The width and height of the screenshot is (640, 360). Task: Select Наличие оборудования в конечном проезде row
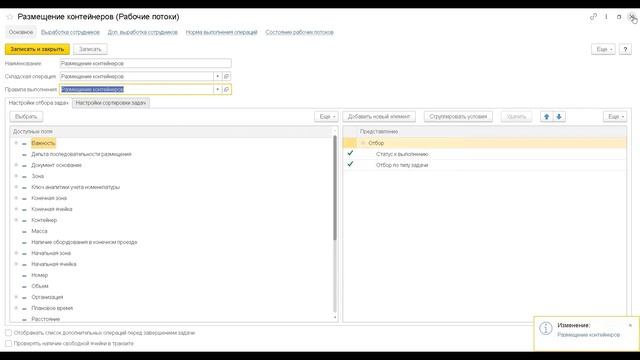point(171,242)
